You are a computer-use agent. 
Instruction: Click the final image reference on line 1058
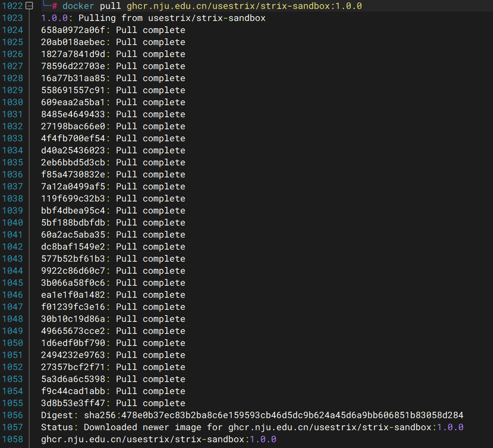pyautogui.click(x=159, y=439)
